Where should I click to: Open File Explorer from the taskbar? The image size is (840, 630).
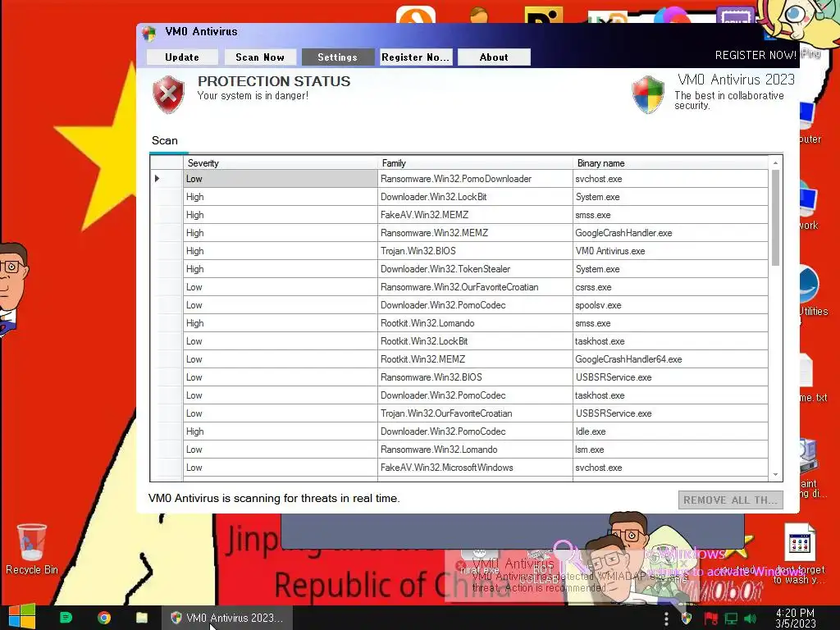(141, 618)
